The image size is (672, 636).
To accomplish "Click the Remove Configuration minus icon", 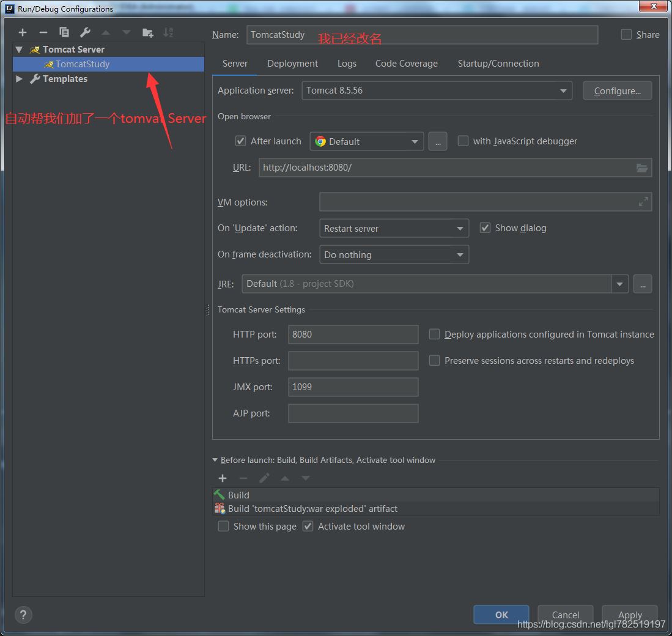I will 43,32.
